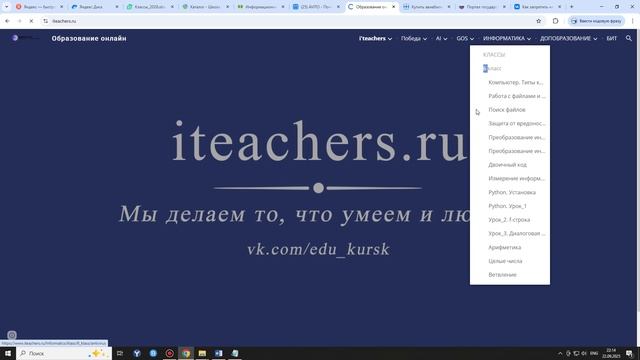Open the blue circular app on the taskbar
The width and height of the screenshot is (640, 360).
click(153, 353)
